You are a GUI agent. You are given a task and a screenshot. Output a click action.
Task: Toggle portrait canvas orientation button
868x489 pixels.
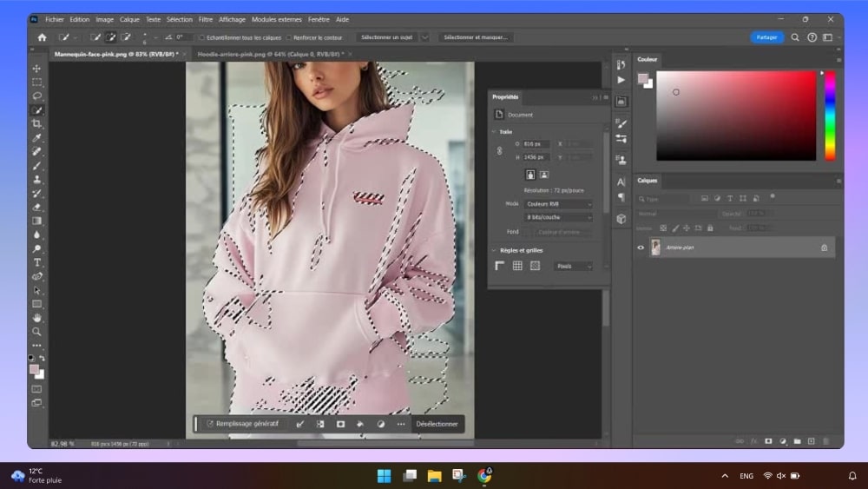530,175
